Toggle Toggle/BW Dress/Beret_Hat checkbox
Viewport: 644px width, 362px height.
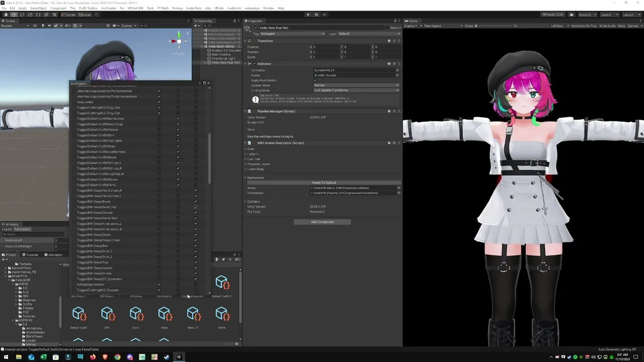pyautogui.click(x=196, y=207)
